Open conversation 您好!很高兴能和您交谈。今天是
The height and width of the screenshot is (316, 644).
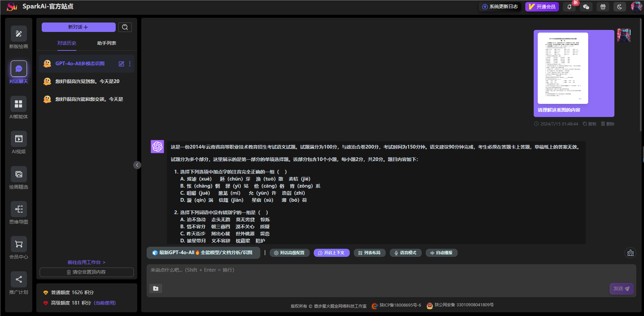87,99
